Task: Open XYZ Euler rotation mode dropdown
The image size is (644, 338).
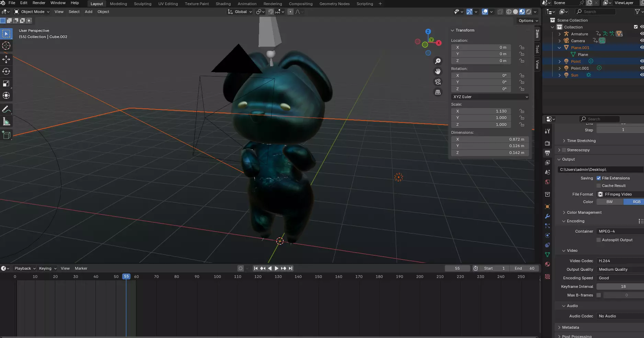Action: pyautogui.click(x=490, y=97)
